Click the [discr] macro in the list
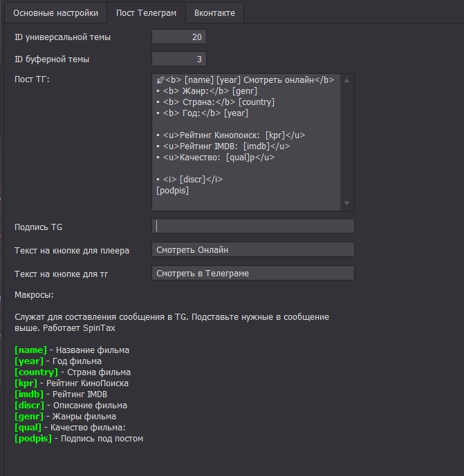The height and width of the screenshot is (476, 464). [30, 406]
